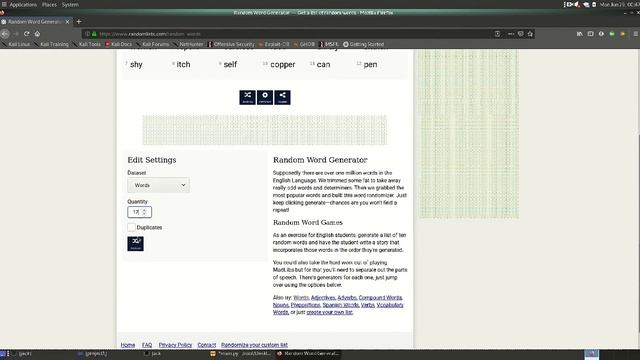Follow the Spanish Words link
Viewport: 640px width, 360px height.
click(x=341, y=305)
